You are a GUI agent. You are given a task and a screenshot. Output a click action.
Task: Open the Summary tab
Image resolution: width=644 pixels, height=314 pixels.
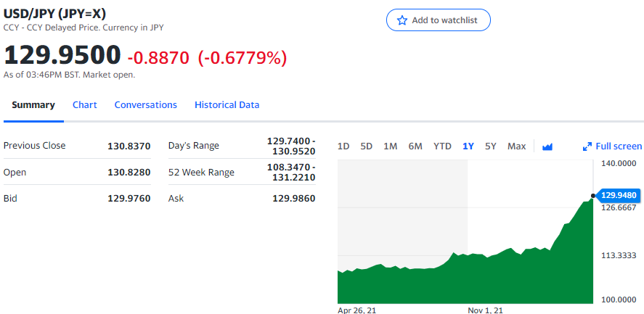point(33,105)
